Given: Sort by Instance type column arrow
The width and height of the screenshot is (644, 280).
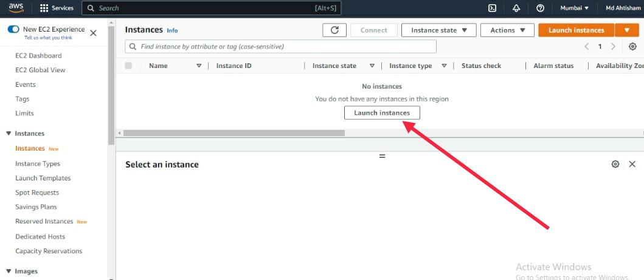Looking at the screenshot, I should tap(444, 66).
